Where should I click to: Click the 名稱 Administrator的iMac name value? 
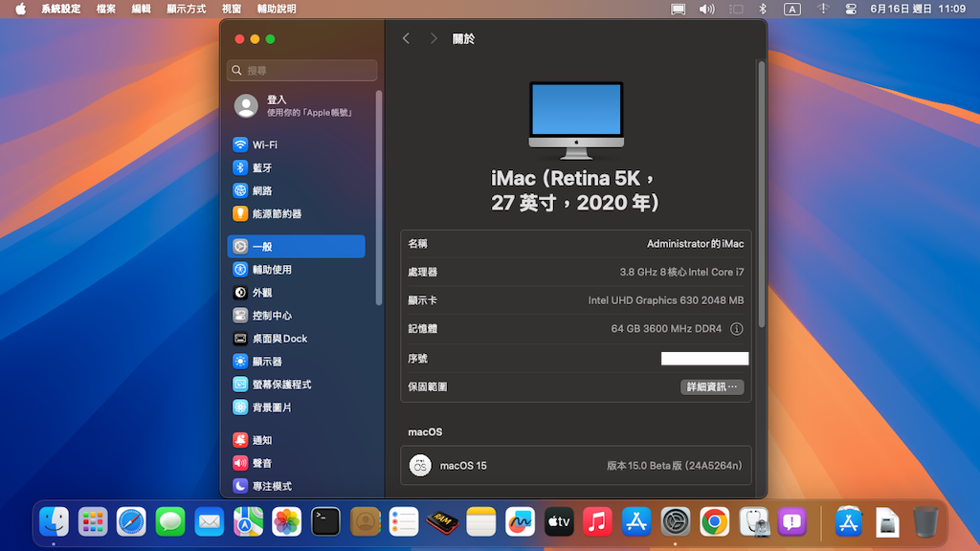pyautogui.click(x=695, y=244)
